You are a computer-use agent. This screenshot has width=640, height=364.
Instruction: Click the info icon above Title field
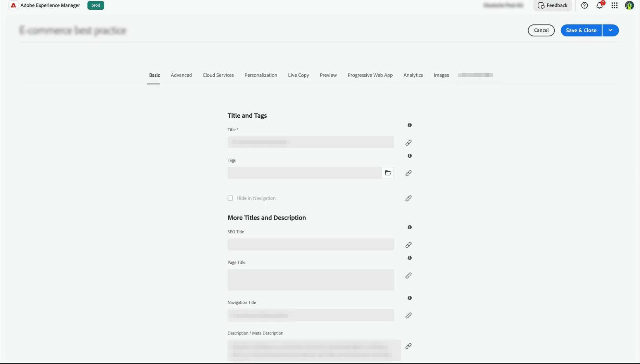pyautogui.click(x=409, y=125)
